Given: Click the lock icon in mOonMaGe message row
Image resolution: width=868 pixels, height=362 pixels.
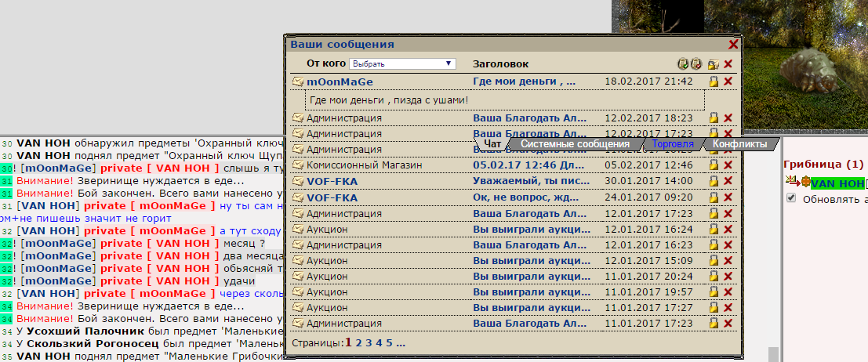Looking at the screenshot, I should [x=714, y=81].
